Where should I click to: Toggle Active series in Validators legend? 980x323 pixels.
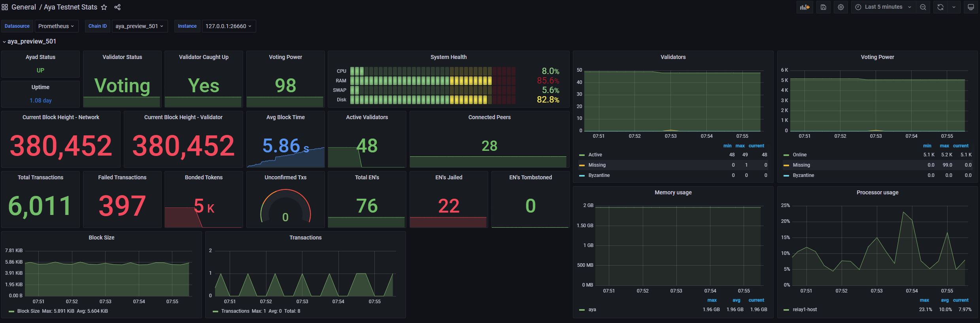pos(595,155)
